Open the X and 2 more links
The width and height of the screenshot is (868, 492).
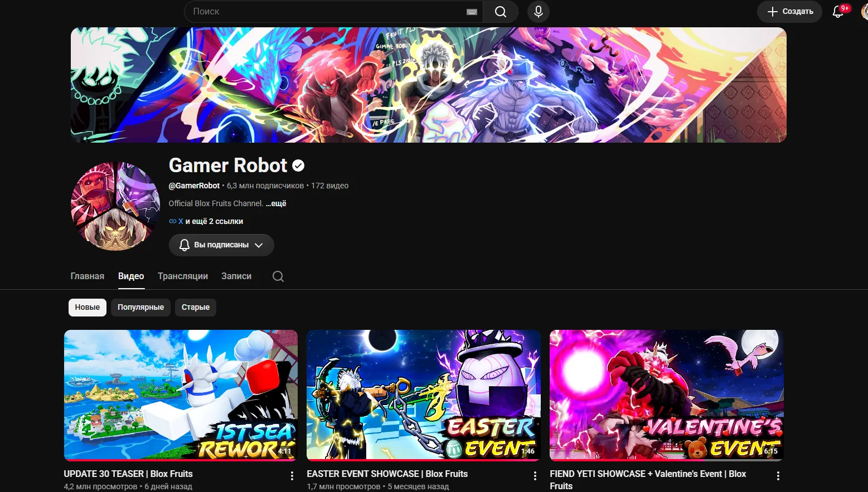(x=206, y=221)
